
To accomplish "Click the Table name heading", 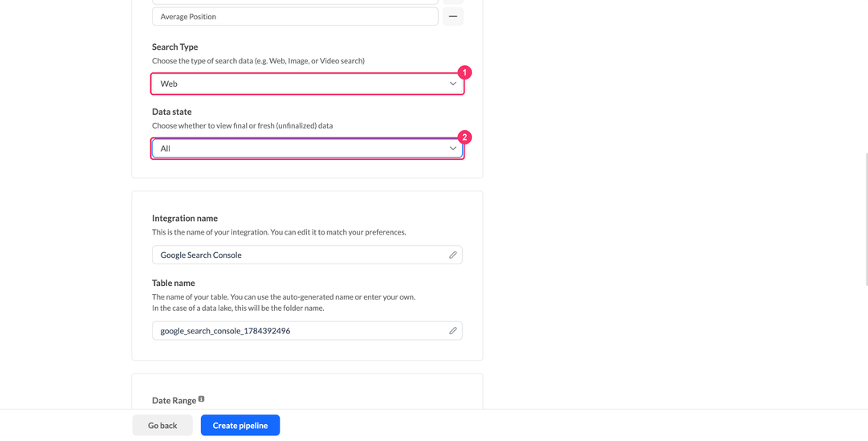I will [174, 283].
